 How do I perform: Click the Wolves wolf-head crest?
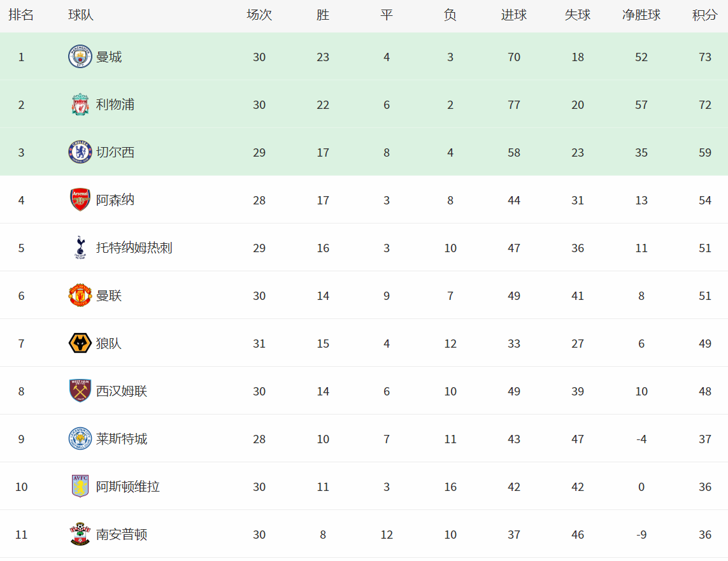click(80, 343)
